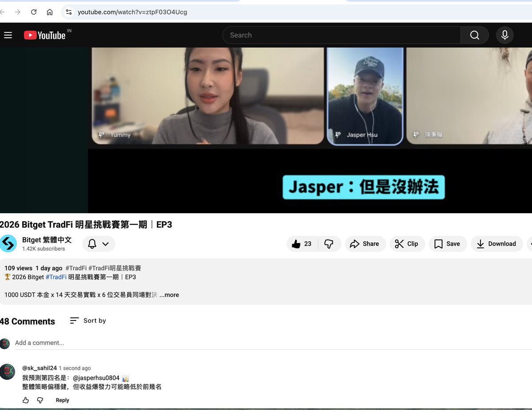This screenshot has height=410, width=532.
Task: Open @sk_sahil24 commenter avatar
Action: click(8, 371)
